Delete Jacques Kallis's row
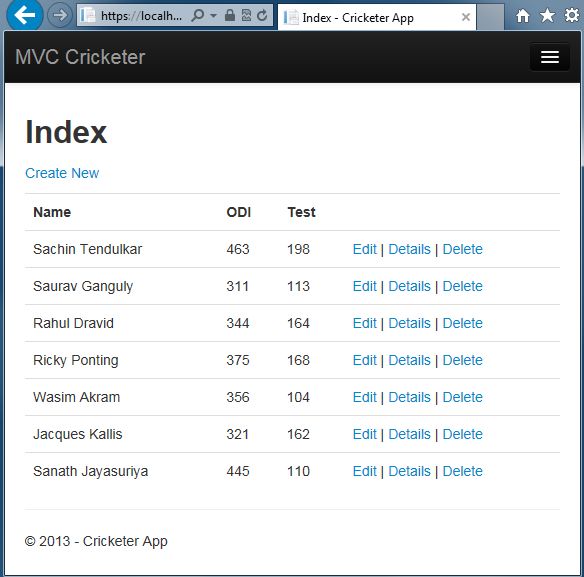584x577 pixels. coord(463,434)
